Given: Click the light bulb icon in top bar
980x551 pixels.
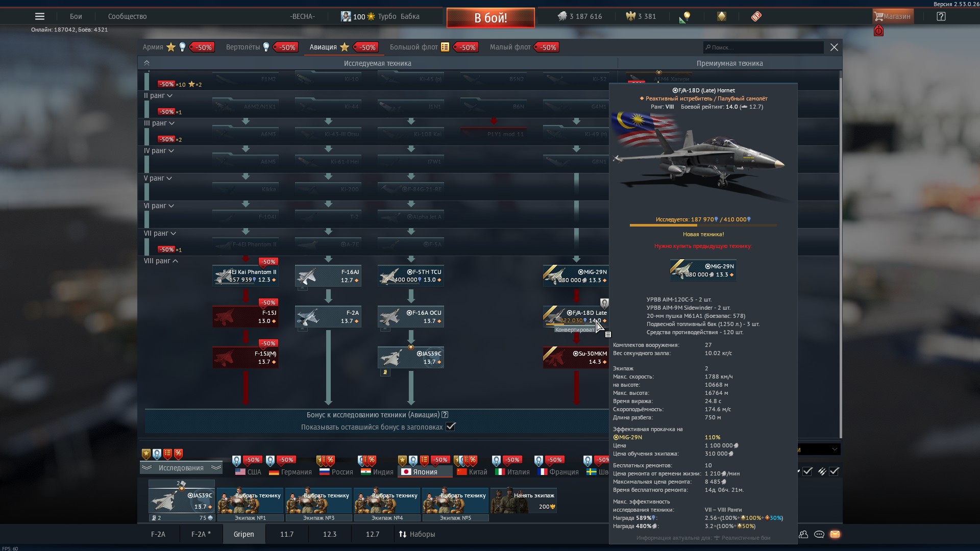Looking at the screenshot, I should [x=687, y=16].
